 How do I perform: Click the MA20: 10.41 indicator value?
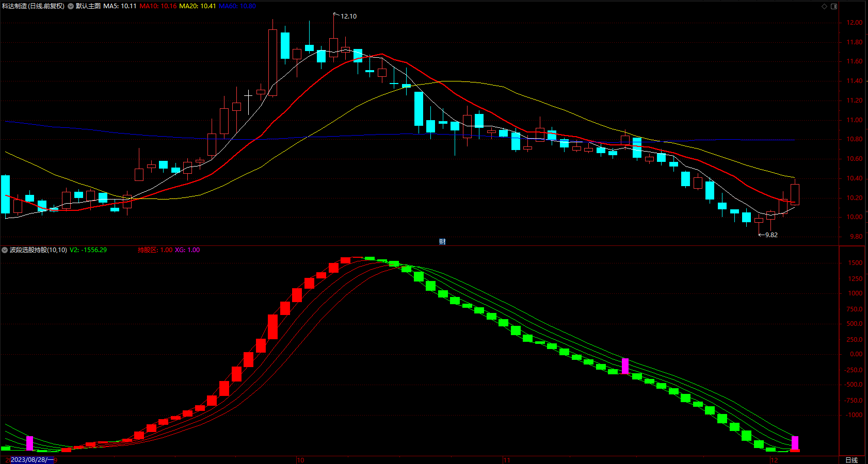[x=198, y=6]
